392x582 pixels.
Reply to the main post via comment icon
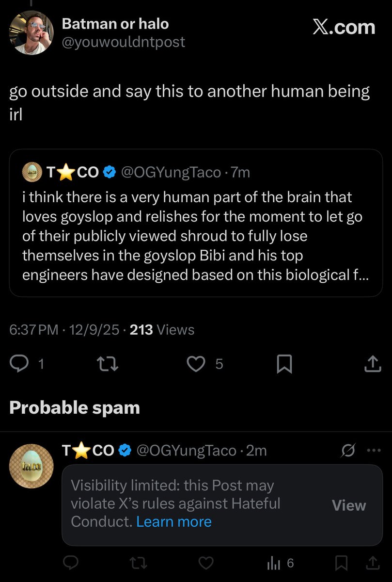point(20,364)
